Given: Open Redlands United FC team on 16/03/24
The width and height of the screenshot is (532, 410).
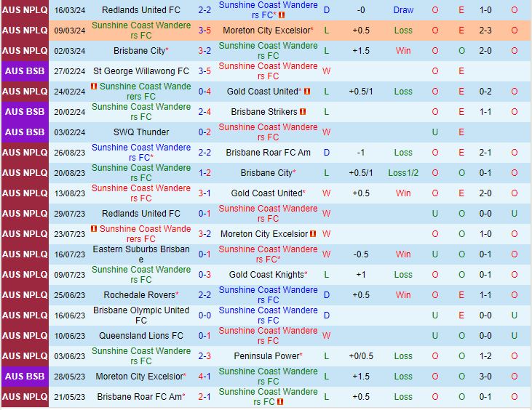Looking at the screenshot, I should pos(140,10).
